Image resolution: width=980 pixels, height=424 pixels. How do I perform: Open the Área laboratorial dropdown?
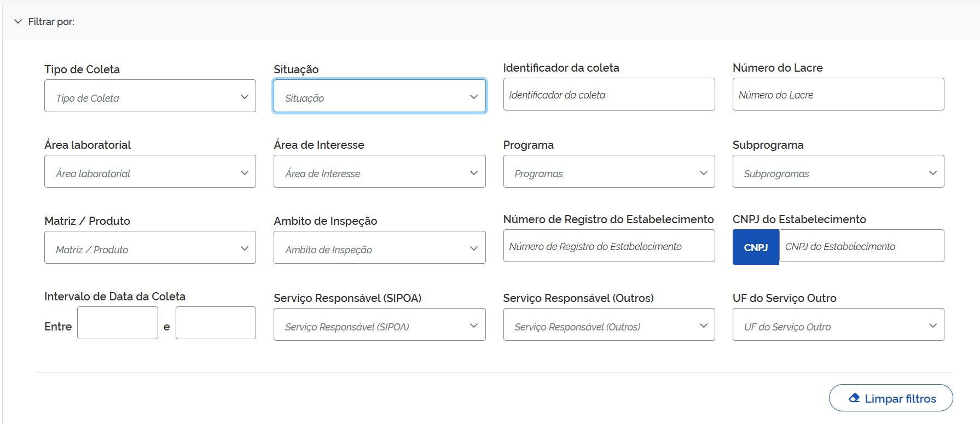tap(150, 172)
